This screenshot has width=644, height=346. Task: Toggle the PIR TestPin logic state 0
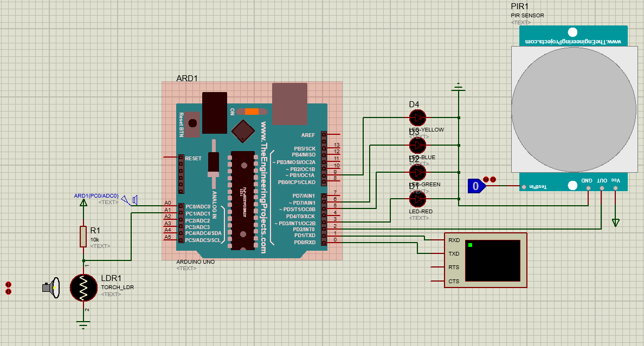[476, 186]
